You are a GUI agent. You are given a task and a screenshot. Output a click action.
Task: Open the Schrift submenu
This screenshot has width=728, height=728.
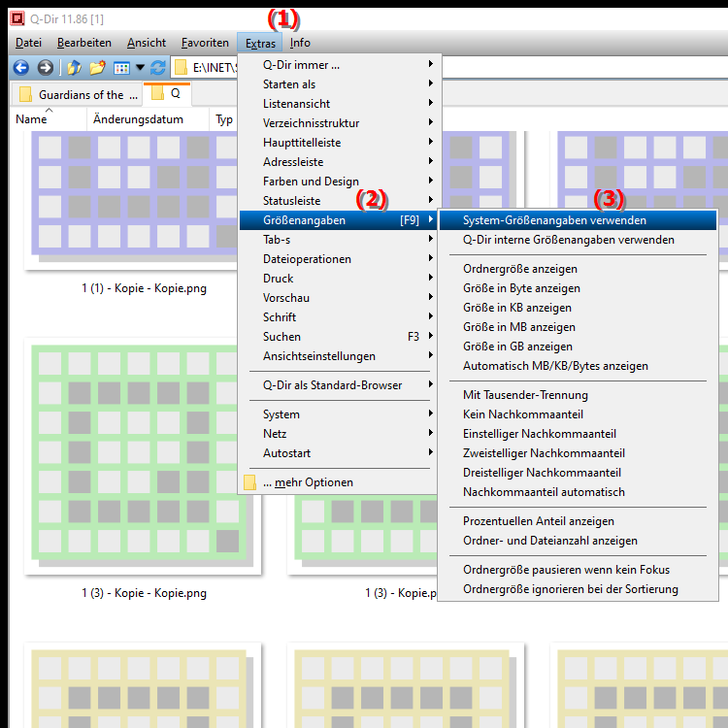click(x=338, y=317)
